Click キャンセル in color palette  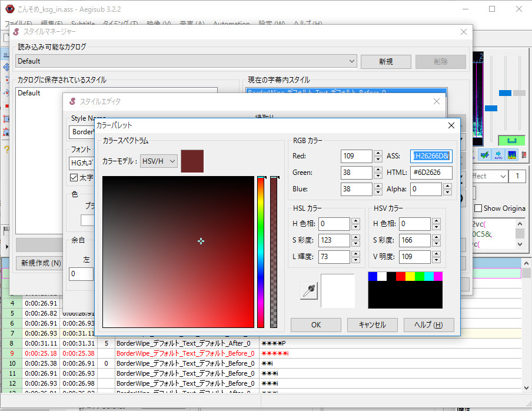(x=372, y=325)
